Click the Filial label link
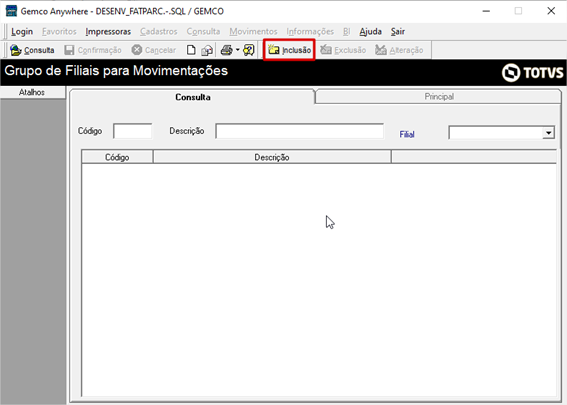The width and height of the screenshot is (567, 405). (x=407, y=135)
